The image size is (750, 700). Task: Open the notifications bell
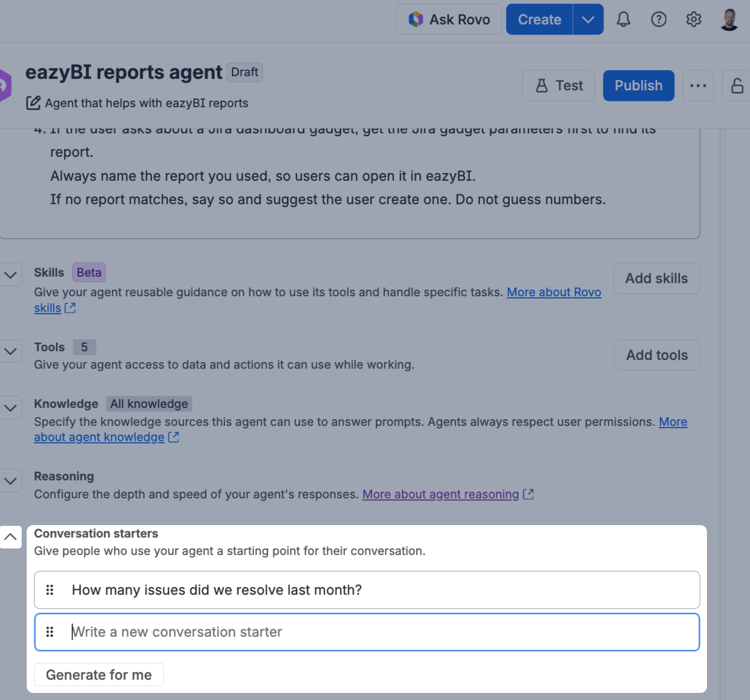pyautogui.click(x=624, y=20)
